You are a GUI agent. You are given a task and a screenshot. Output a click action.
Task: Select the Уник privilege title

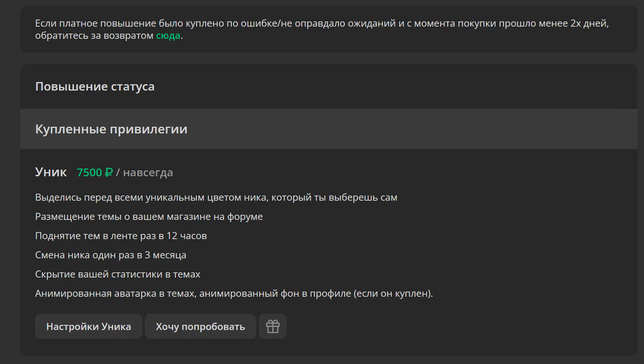pos(51,172)
